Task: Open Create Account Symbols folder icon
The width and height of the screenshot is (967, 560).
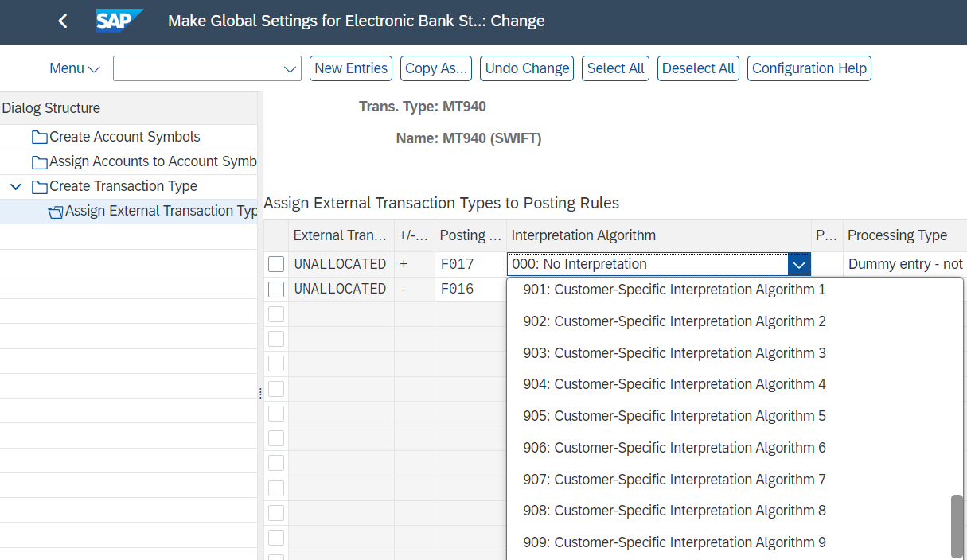Action: pyautogui.click(x=40, y=138)
